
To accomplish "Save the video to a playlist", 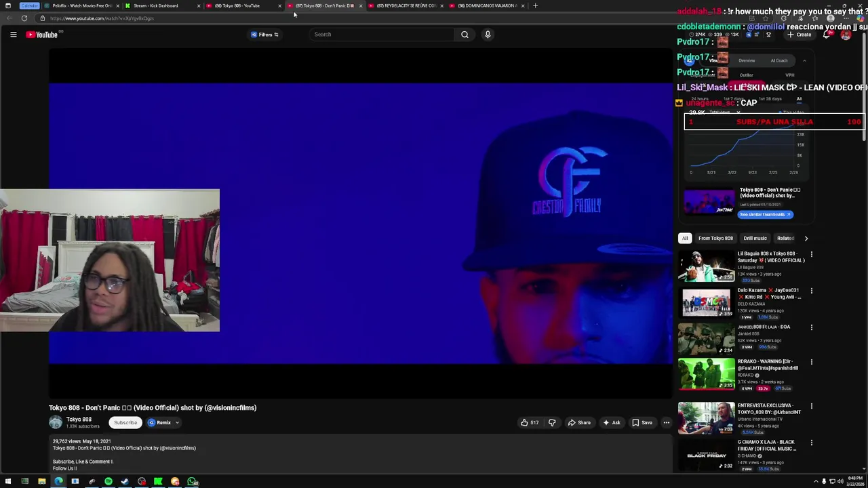I will [x=642, y=423].
